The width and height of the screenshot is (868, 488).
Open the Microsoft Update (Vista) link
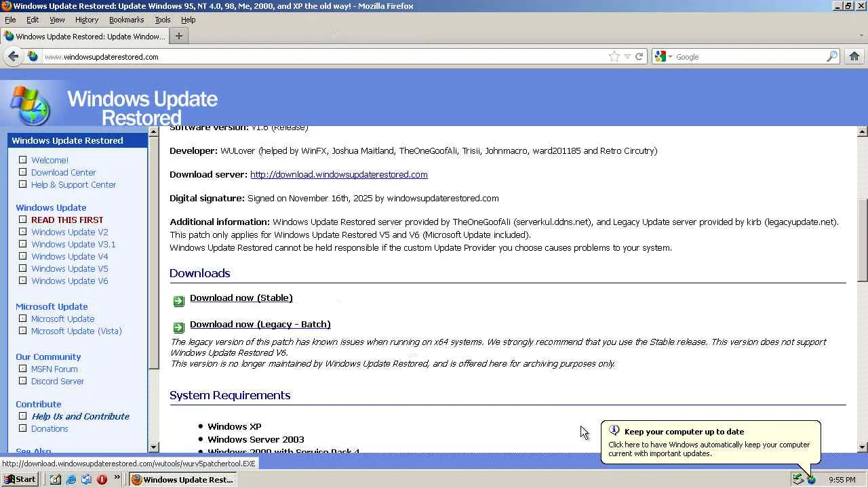[x=77, y=331]
